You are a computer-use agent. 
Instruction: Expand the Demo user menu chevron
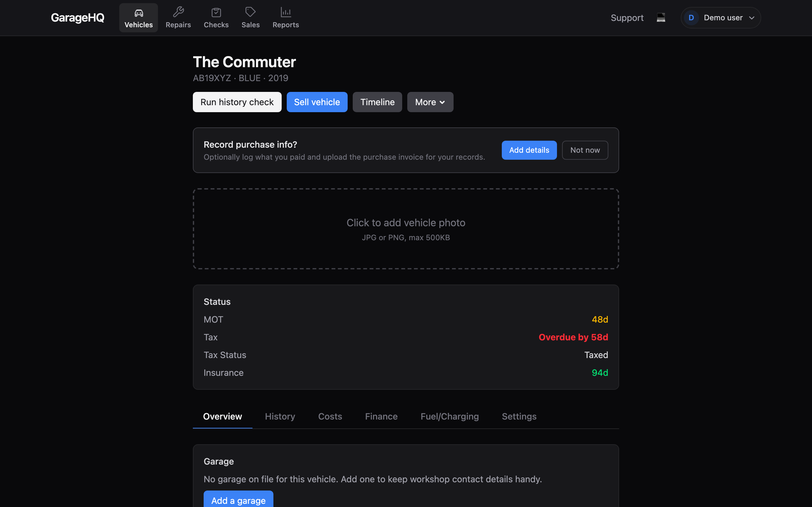(752, 18)
